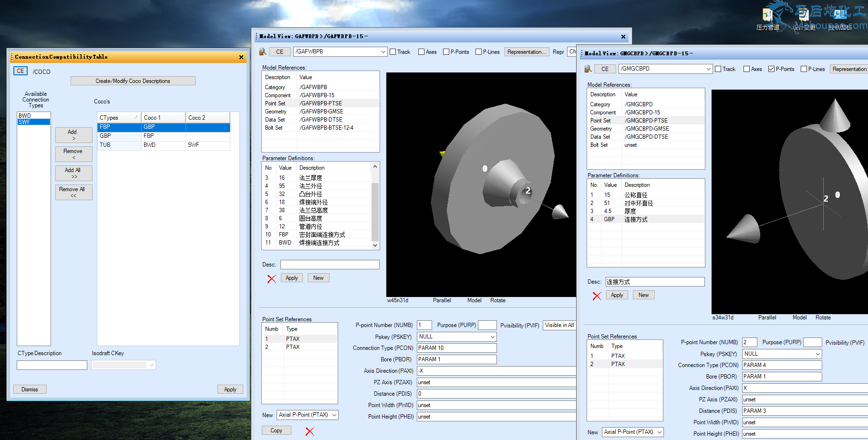This screenshot has width=868, height=440.
Task: Click Apply in ConnectionCompatibilityTable
Action: click(230, 389)
